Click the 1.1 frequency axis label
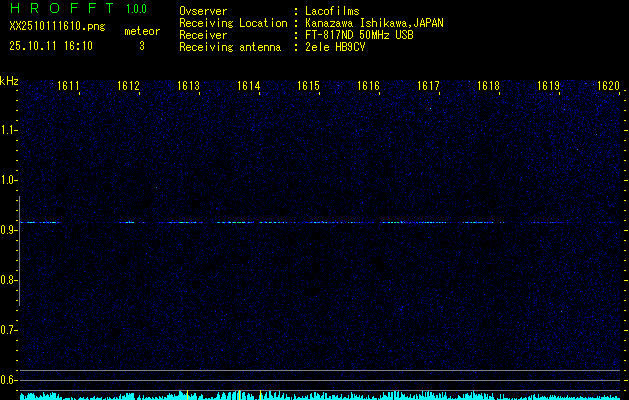This screenshot has width=629, height=400. pyautogui.click(x=9, y=130)
